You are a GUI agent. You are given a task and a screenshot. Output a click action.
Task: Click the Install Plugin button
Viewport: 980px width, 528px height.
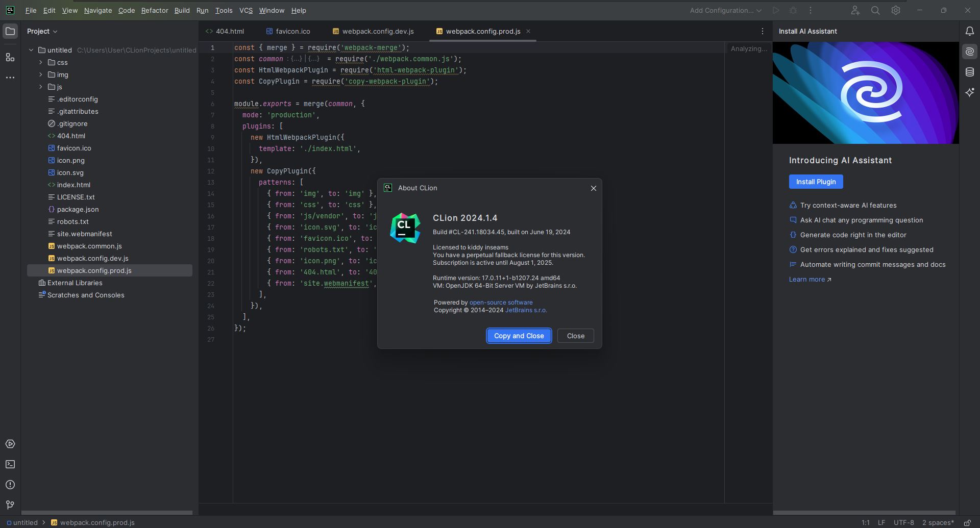(815, 182)
